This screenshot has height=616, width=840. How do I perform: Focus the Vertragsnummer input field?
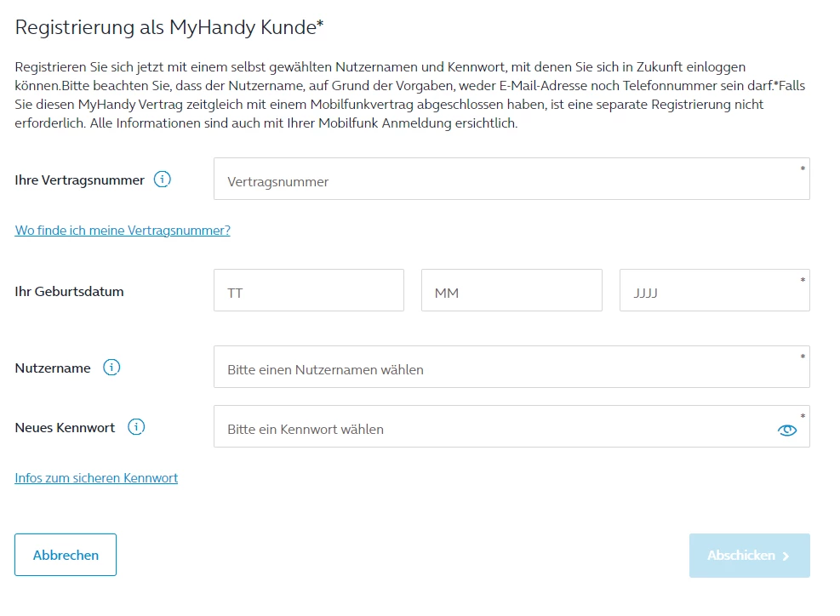pyautogui.click(x=511, y=180)
